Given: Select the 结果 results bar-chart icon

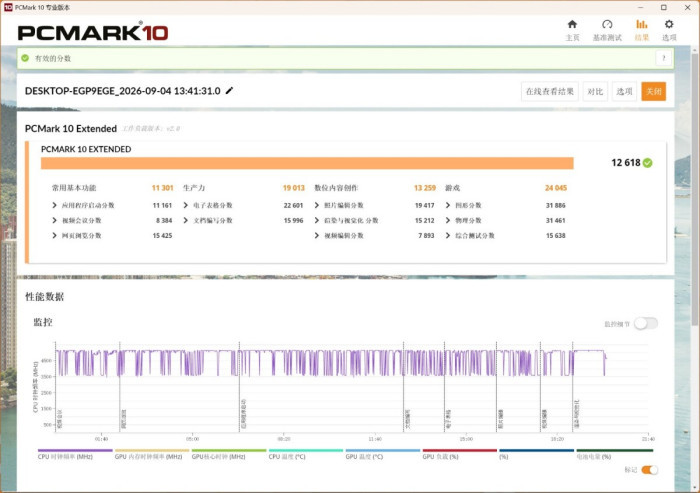Looking at the screenshot, I should pyautogui.click(x=642, y=24).
